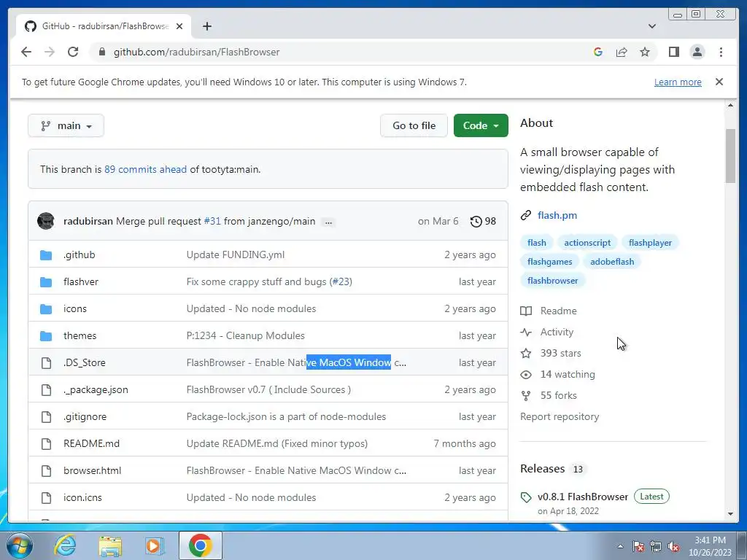Screen dimensions: 747x560
Task: Select the adobeflash topic tag
Action: pos(612,262)
